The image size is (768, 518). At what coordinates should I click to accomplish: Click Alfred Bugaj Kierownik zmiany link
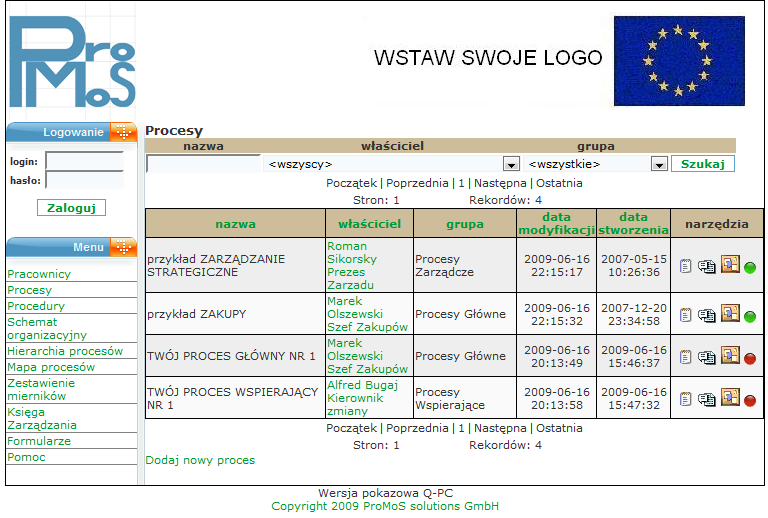pos(362,398)
